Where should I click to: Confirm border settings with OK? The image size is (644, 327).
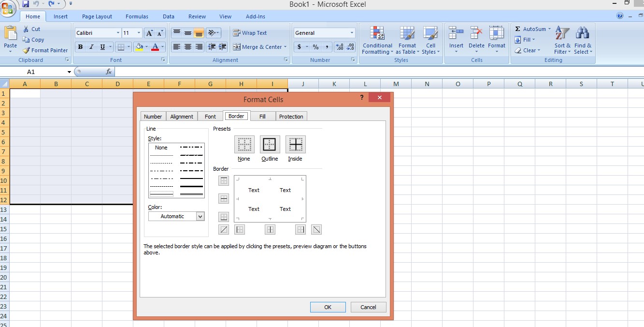click(x=328, y=307)
